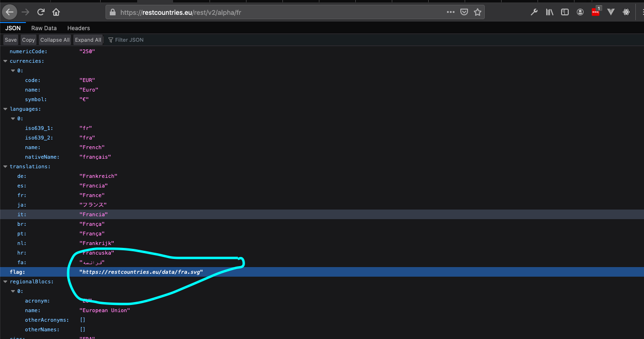Collapse the translations node

point(5,166)
